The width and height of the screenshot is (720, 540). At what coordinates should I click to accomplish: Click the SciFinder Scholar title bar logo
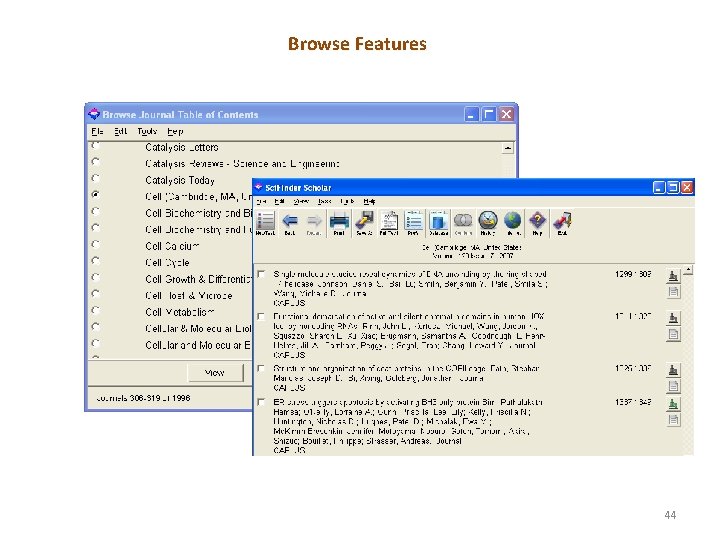tap(259, 187)
